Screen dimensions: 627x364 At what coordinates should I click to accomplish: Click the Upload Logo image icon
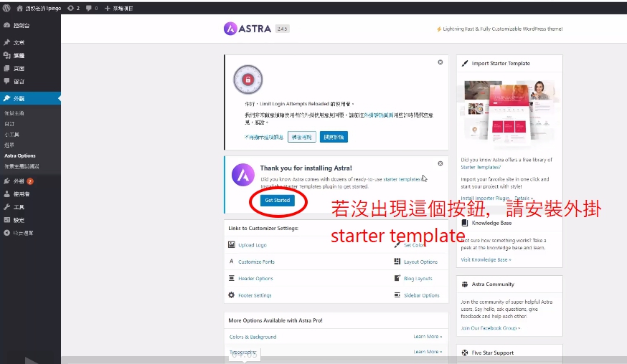point(232,244)
